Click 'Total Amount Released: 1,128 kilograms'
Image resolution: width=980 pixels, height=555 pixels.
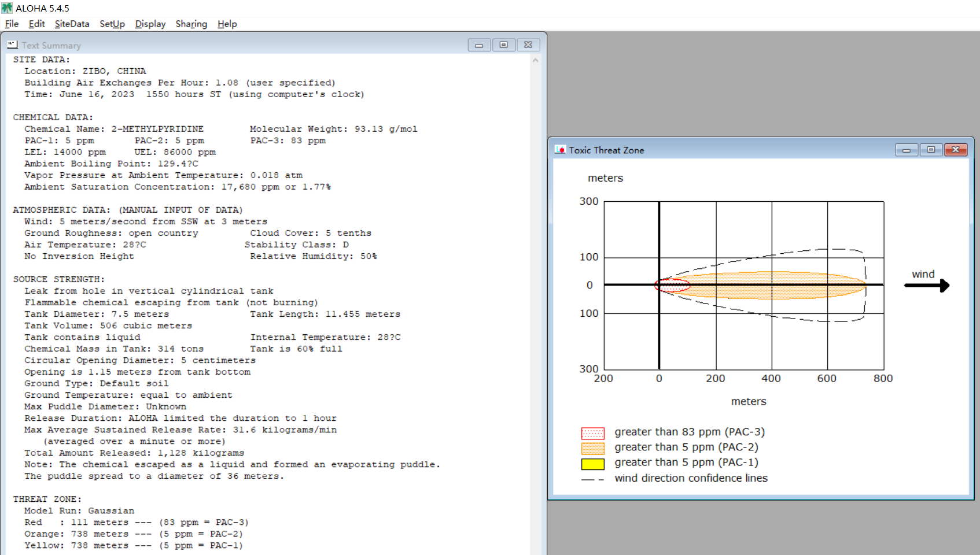(134, 453)
